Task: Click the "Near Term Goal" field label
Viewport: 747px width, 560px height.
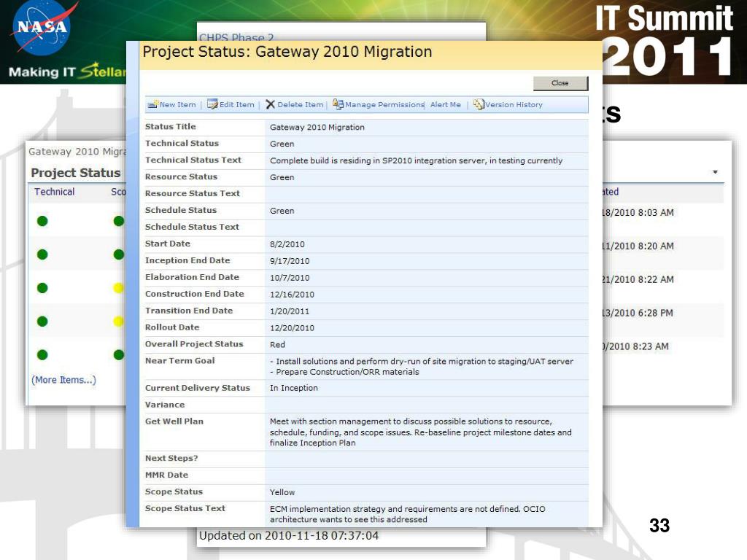Action: 180,360
